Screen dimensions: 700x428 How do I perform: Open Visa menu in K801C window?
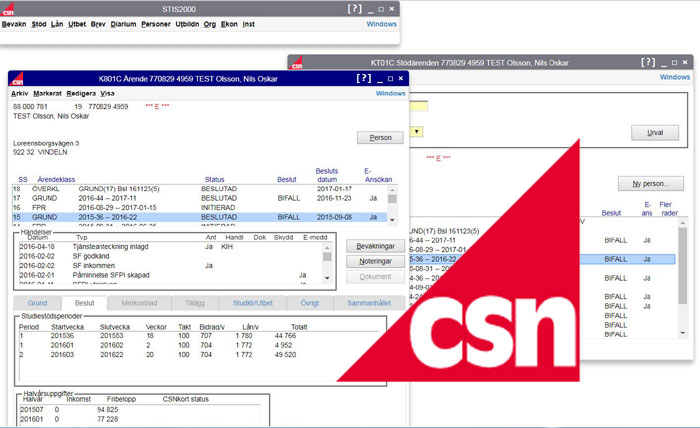(107, 93)
